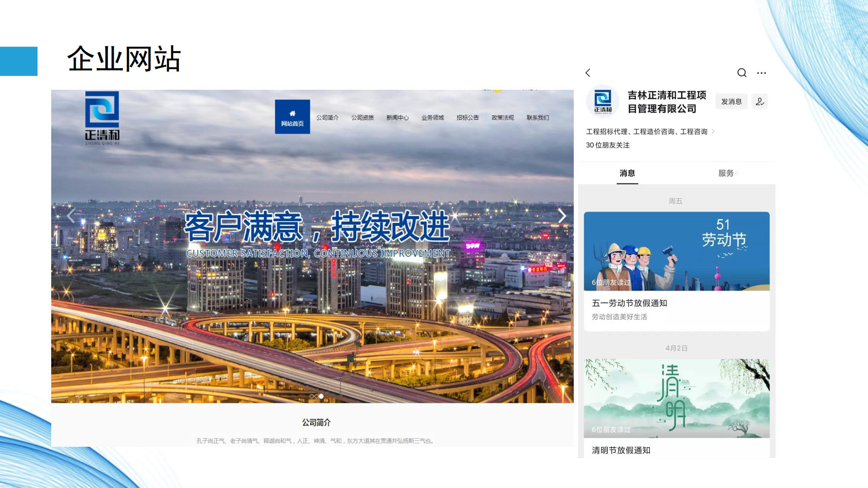
Task: Open the three-dots more options menu
Action: [761, 73]
